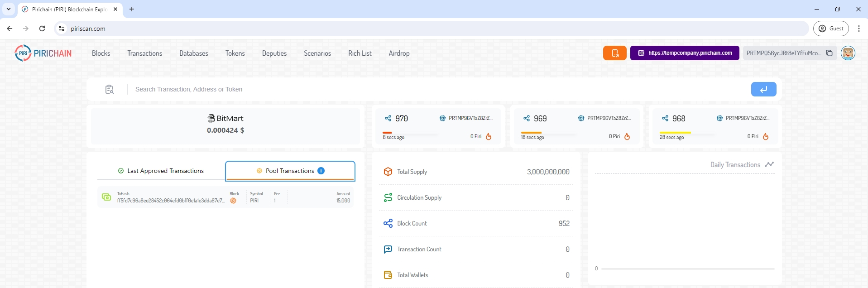Open the Rich List menu item
The image size is (868, 288).
click(360, 53)
